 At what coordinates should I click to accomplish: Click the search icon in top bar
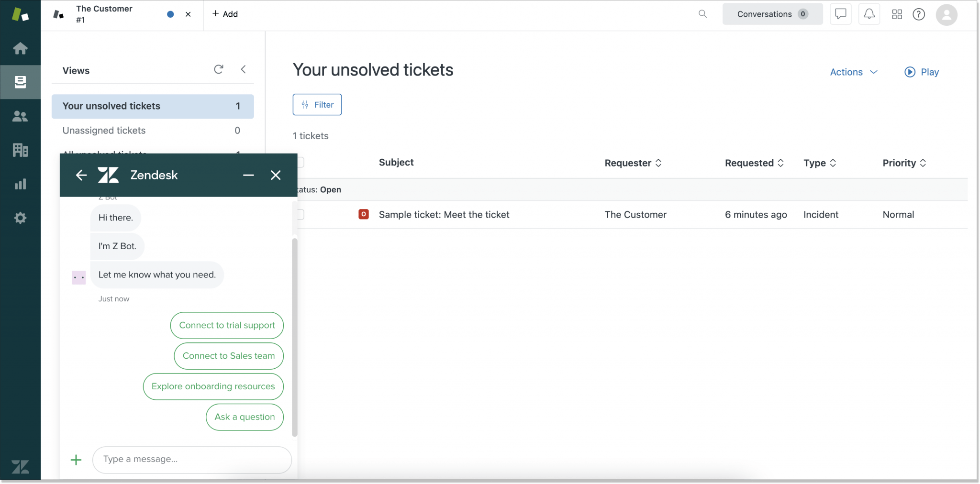click(x=702, y=14)
